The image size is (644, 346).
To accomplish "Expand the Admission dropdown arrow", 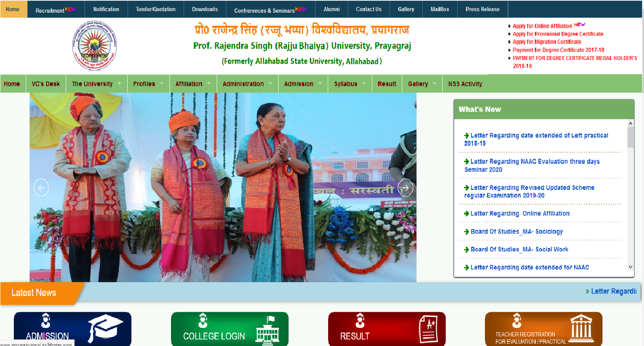I will (320, 83).
